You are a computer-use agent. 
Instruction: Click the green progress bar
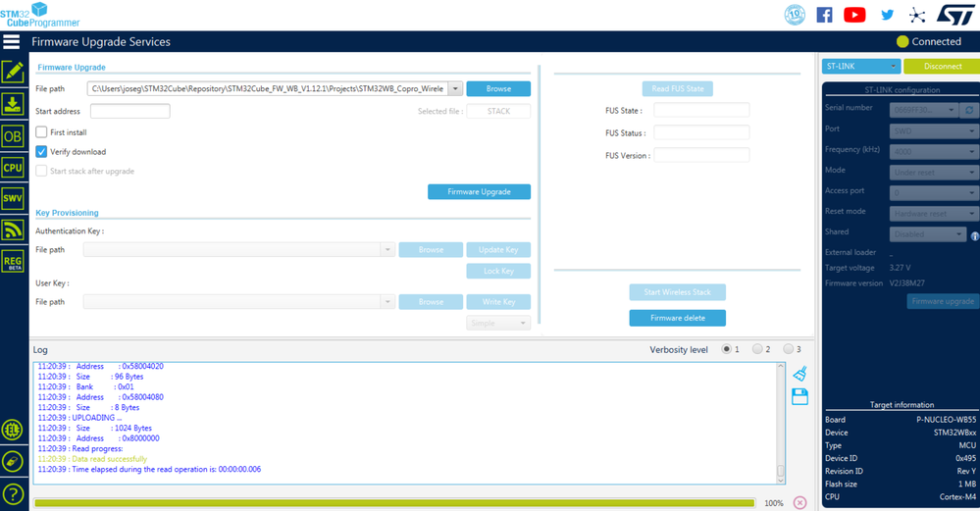[x=394, y=503]
